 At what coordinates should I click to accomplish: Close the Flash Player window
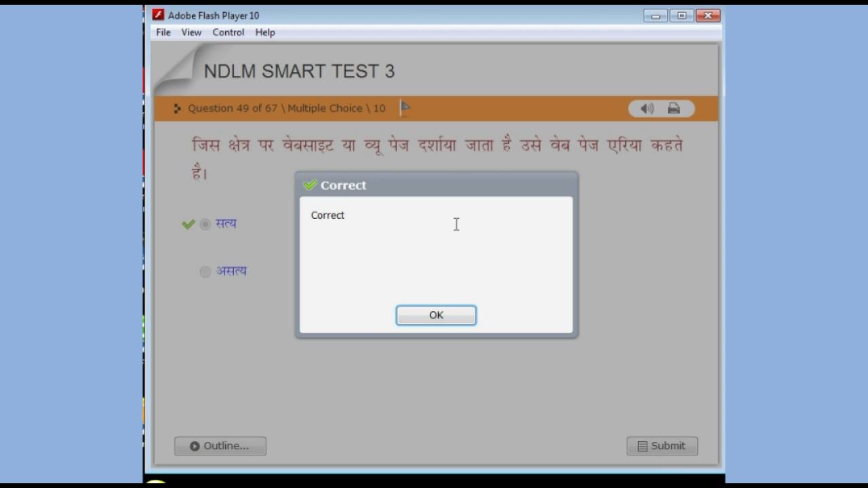pyautogui.click(x=708, y=15)
